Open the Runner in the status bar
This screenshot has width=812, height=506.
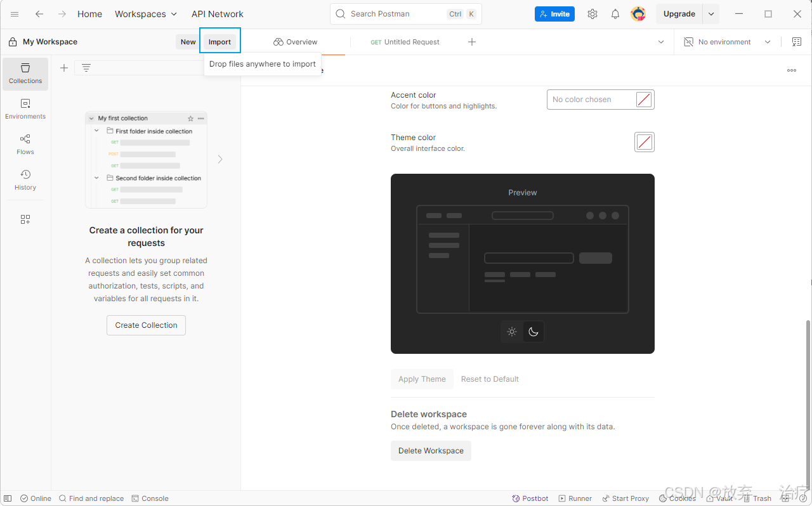575,498
